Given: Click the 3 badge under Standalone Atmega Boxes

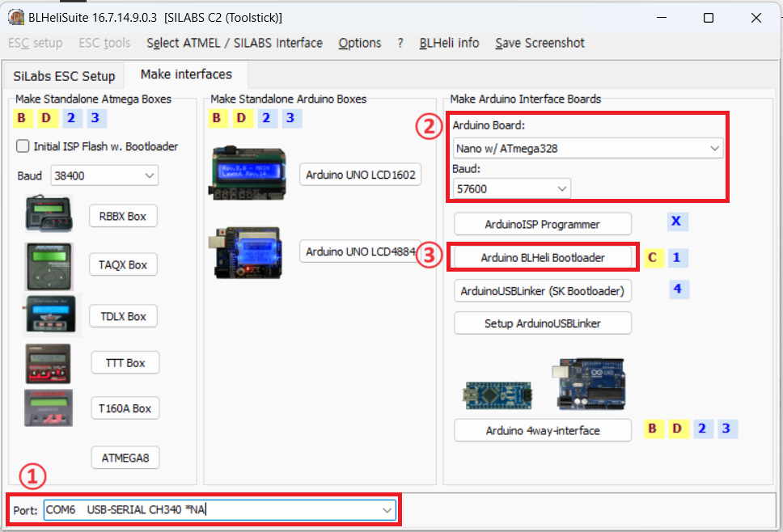Looking at the screenshot, I should (95, 118).
